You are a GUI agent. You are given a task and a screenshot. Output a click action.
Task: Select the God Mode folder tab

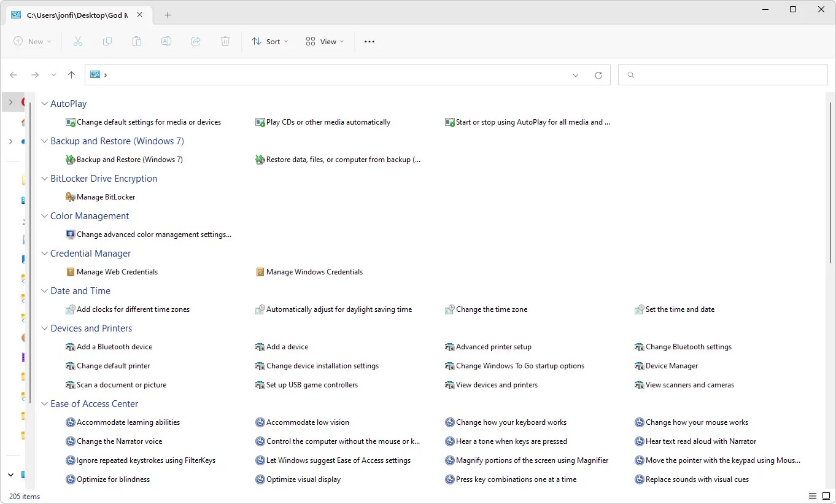tap(74, 15)
